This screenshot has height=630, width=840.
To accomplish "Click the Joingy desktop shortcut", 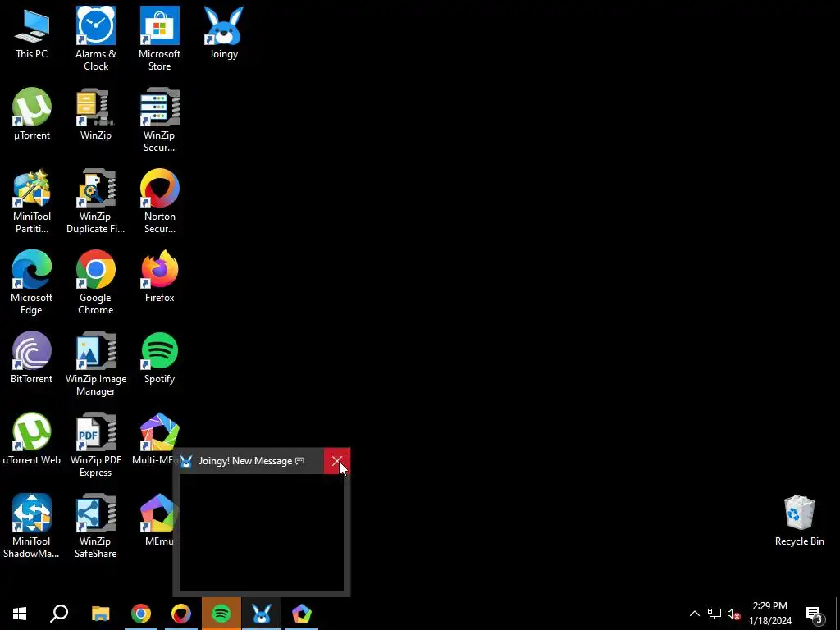I will tap(223, 33).
